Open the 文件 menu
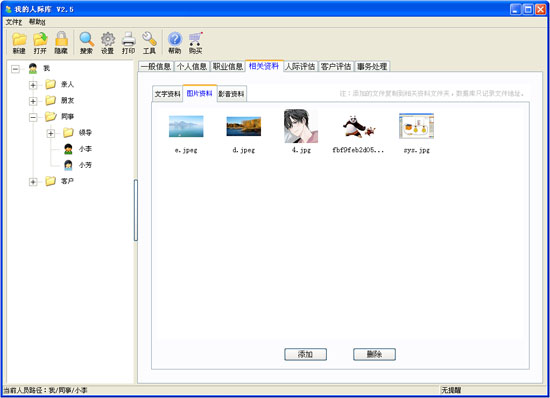This screenshot has height=398, width=550. point(14,22)
